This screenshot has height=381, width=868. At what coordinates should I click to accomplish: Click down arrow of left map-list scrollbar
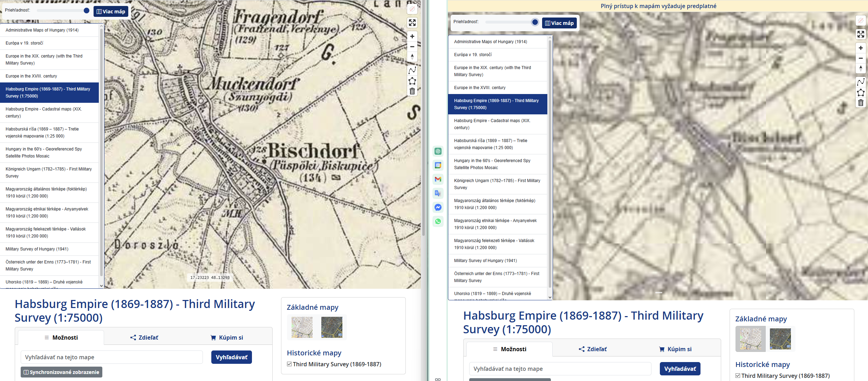[102, 286]
